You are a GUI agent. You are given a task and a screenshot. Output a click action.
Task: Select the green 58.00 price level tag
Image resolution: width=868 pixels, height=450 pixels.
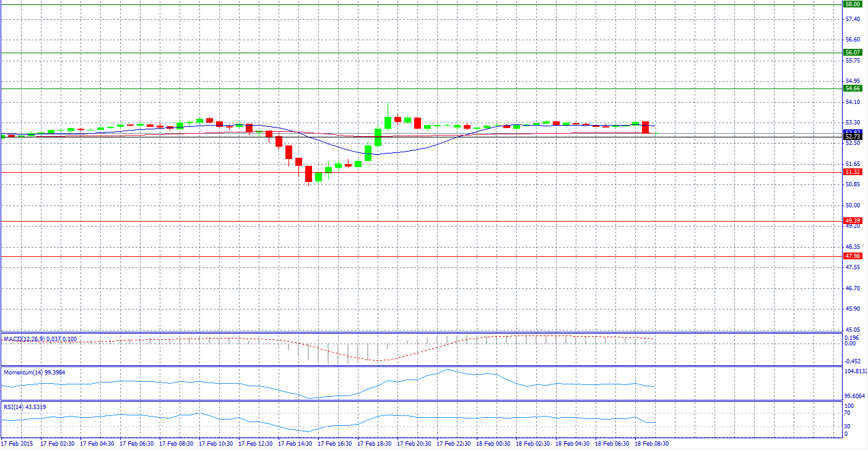[x=853, y=4]
